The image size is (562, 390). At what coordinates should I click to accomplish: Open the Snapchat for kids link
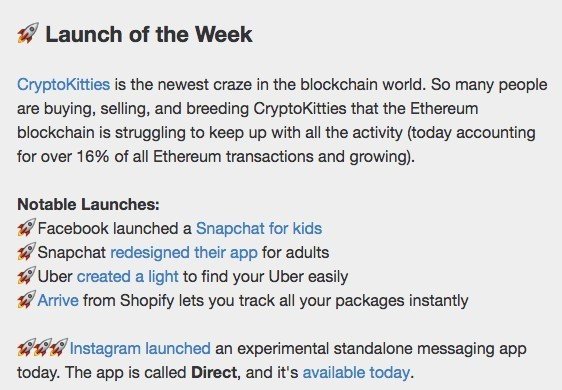pyautogui.click(x=259, y=228)
